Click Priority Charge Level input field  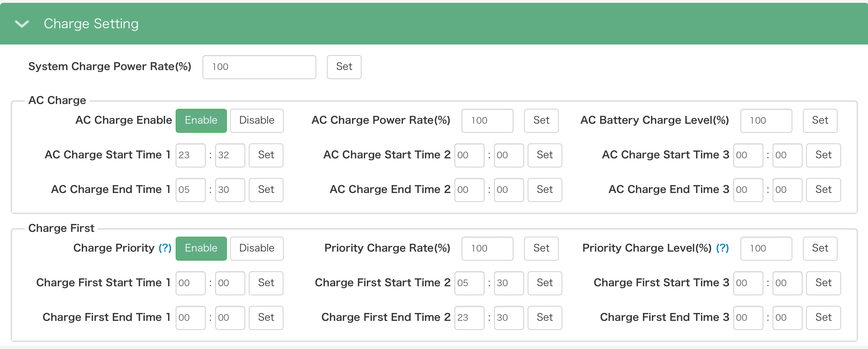point(766,248)
